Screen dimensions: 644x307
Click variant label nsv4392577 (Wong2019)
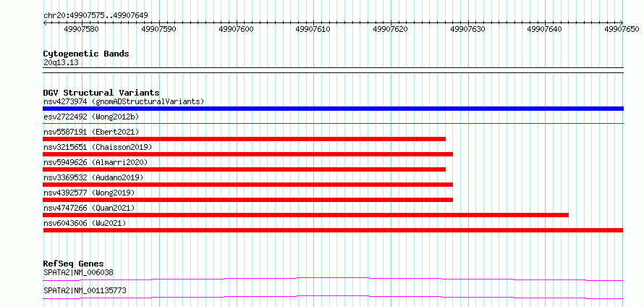[x=89, y=193]
